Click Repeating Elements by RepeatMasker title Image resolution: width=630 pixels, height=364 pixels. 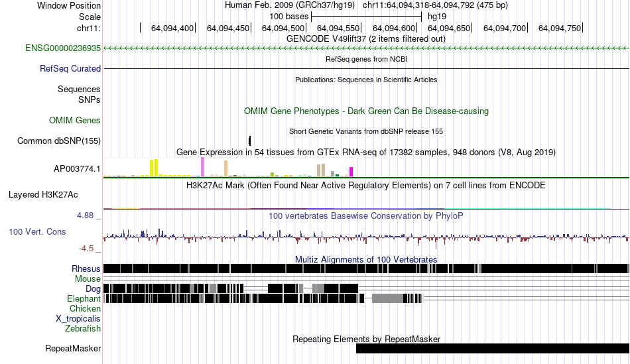pos(366,339)
